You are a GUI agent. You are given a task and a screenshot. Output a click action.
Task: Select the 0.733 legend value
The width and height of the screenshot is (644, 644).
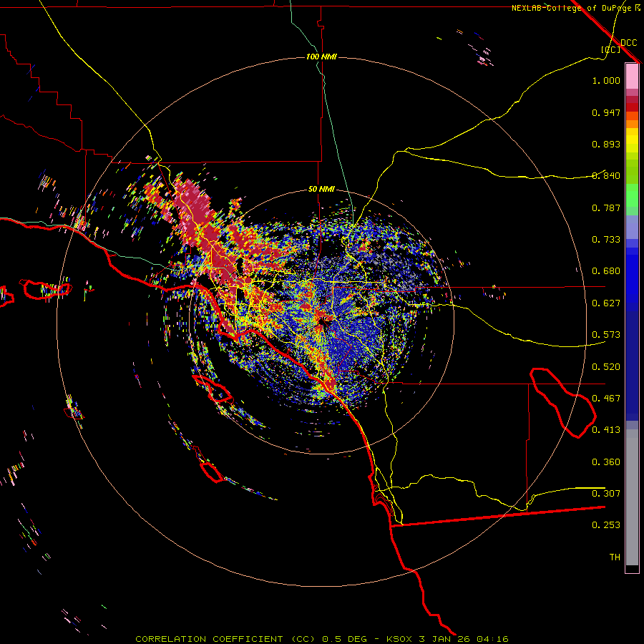606,240
